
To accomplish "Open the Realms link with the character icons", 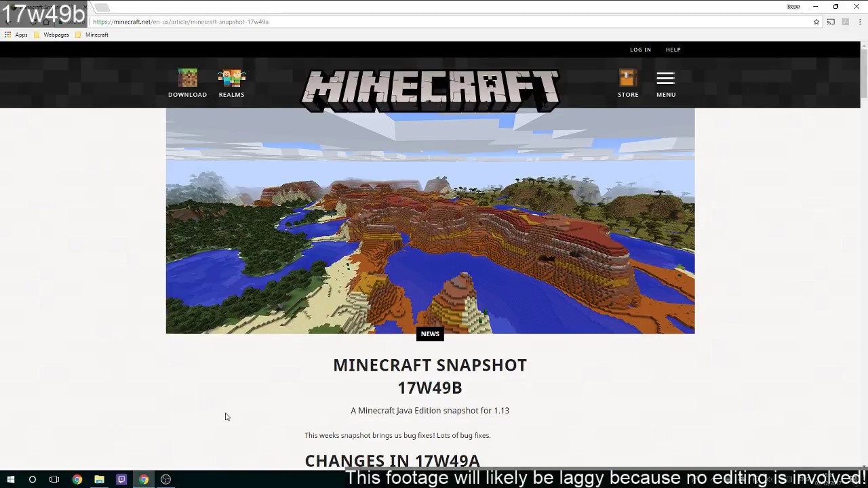I will [231, 83].
